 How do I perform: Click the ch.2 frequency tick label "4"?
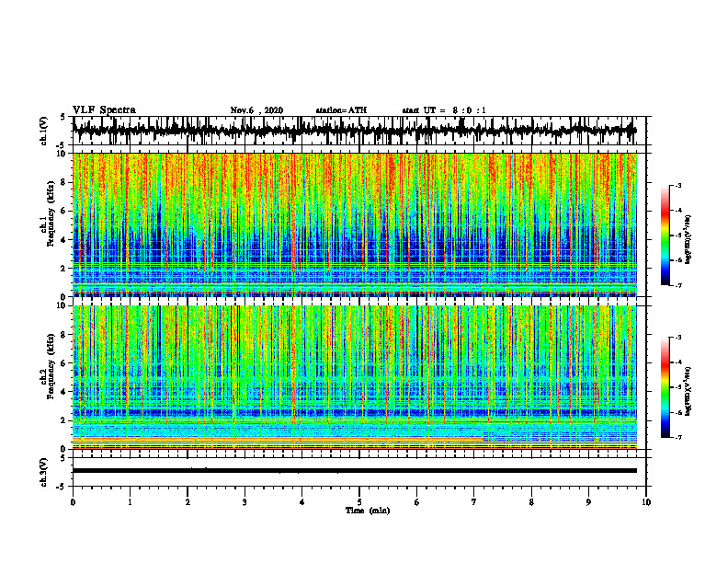[x=63, y=392]
